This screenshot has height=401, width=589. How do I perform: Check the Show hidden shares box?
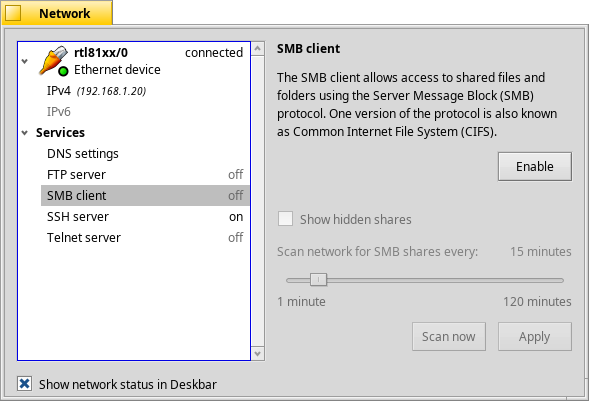coord(285,219)
